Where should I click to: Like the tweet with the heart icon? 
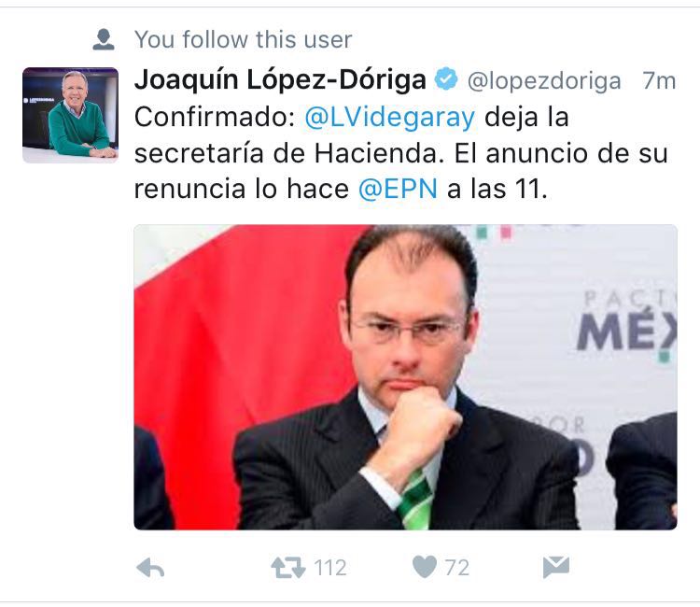tap(424, 567)
